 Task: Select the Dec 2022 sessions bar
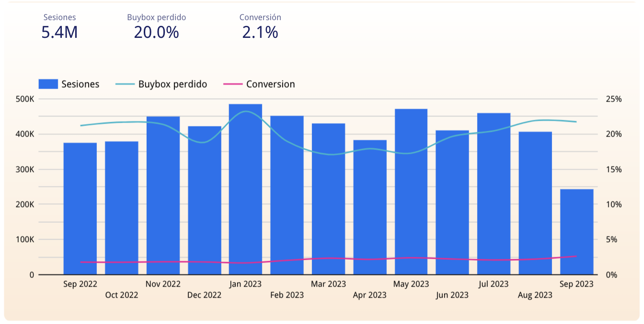205,200
